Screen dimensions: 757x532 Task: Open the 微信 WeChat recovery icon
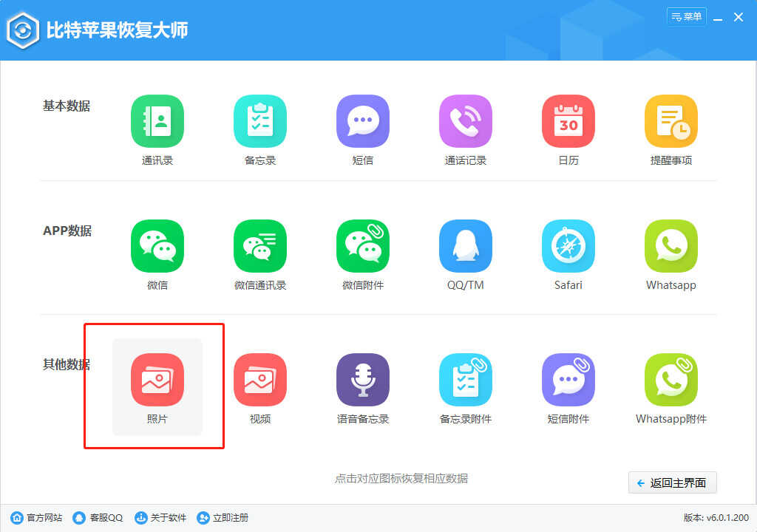157,246
